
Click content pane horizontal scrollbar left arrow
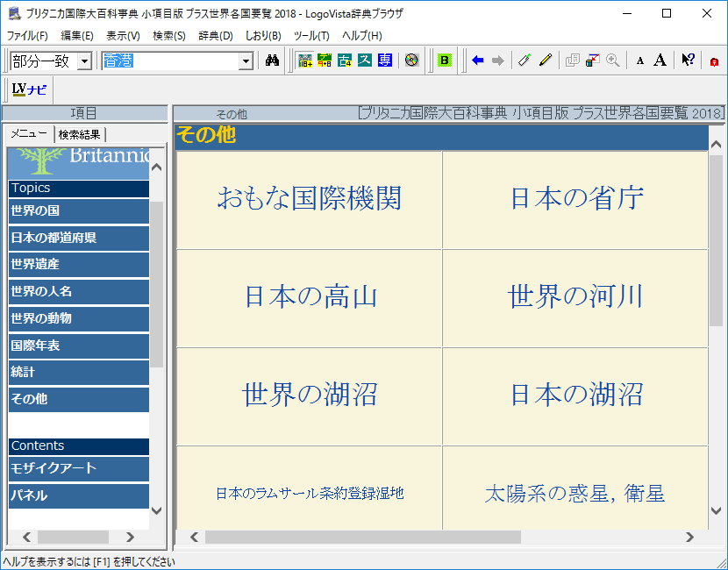(194, 537)
